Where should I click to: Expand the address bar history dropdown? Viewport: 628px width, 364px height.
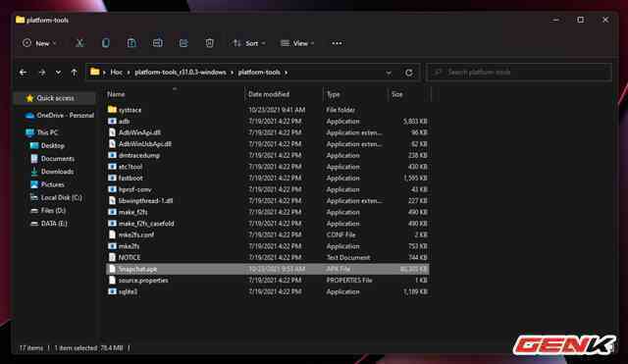[389, 73]
